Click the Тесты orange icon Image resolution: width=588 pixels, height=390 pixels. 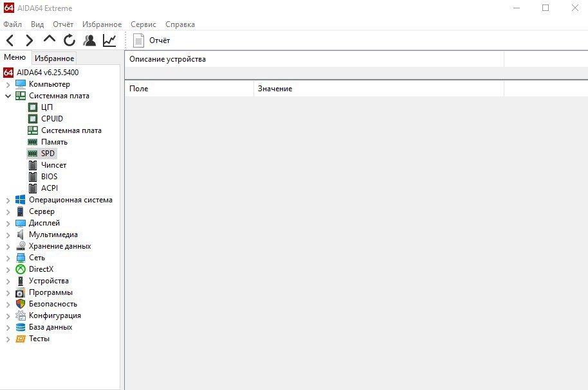20,339
